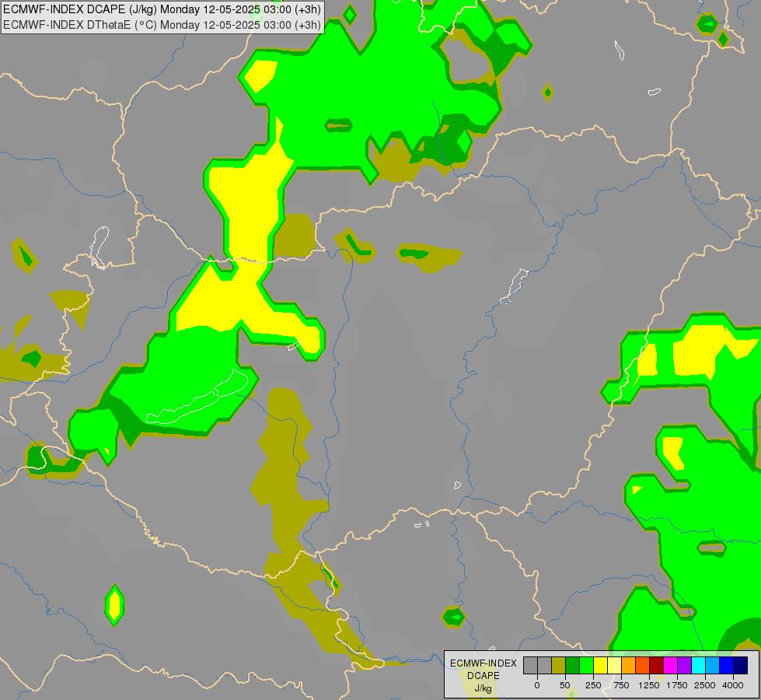The height and width of the screenshot is (700, 761).
Task: Click the legend value label 0
Action: pyautogui.click(x=537, y=685)
